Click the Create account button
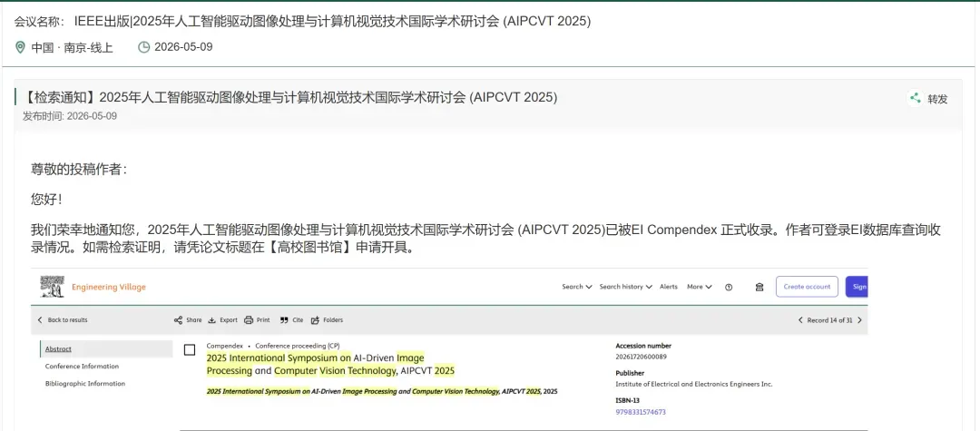This screenshot has height=431, width=980. (x=807, y=287)
